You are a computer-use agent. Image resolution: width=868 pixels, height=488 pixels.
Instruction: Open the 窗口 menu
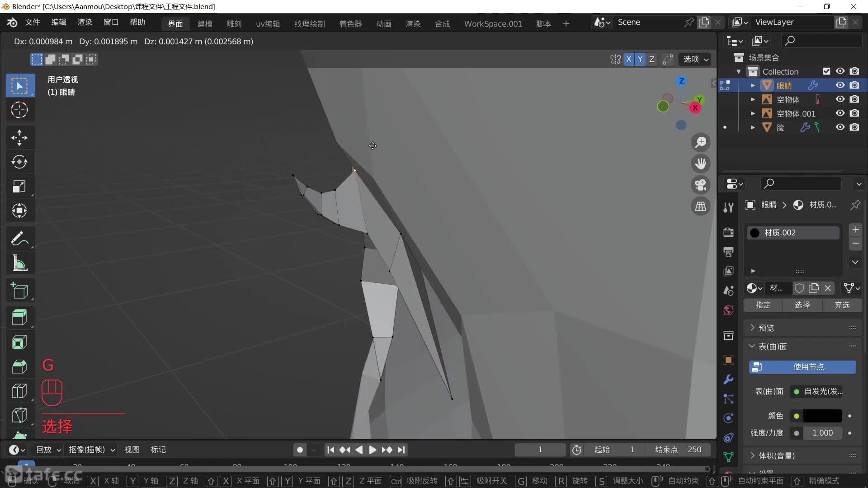111,23
